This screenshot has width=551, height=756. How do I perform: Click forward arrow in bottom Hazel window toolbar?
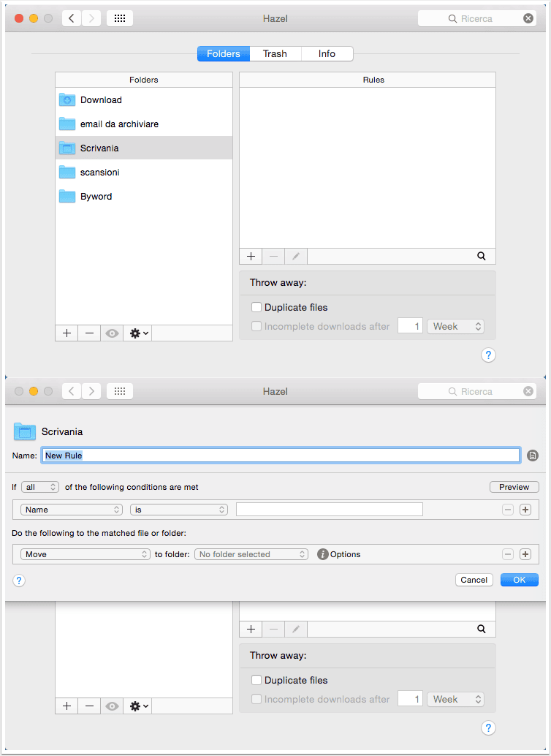click(91, 391)
